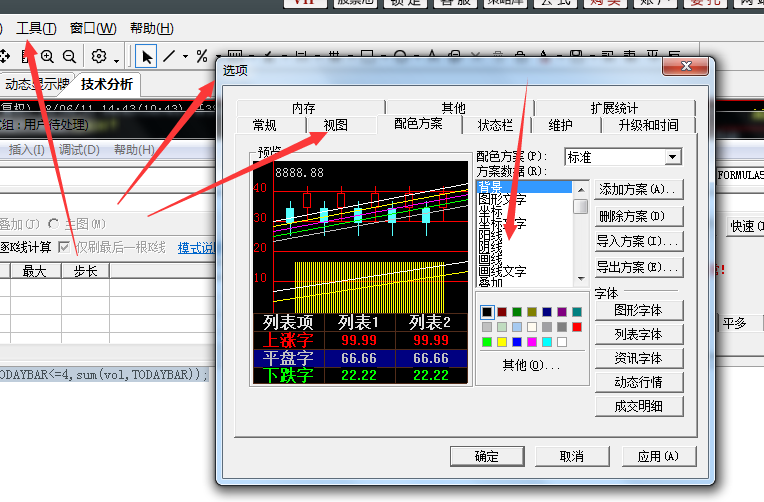Open the 配色方案(P) combo box

pyautogui.click(x=623, y=157)
